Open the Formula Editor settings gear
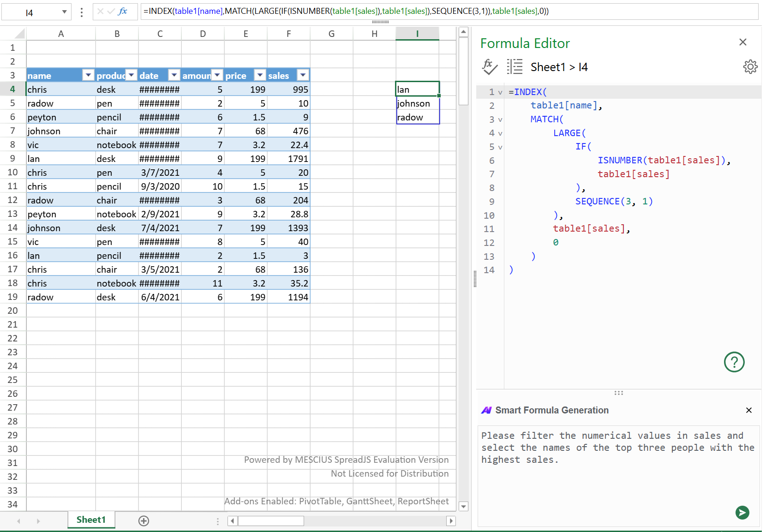Viewport: 766px width, 532px height. point(750,66)
